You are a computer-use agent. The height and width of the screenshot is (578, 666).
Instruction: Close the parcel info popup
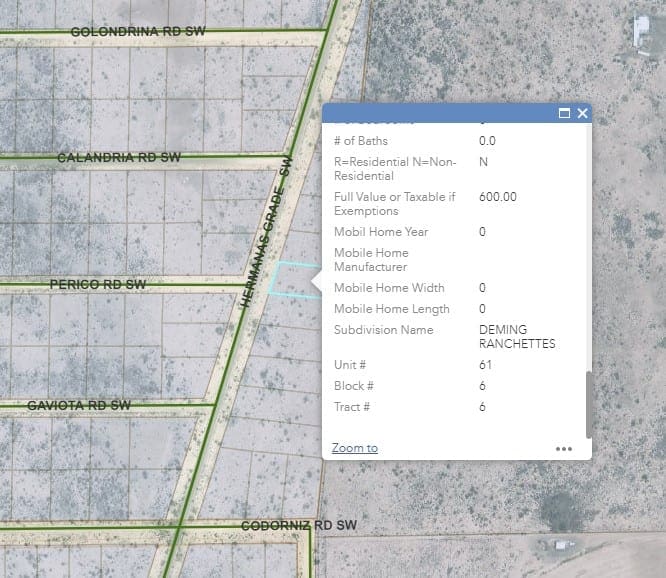pos(582,113)
